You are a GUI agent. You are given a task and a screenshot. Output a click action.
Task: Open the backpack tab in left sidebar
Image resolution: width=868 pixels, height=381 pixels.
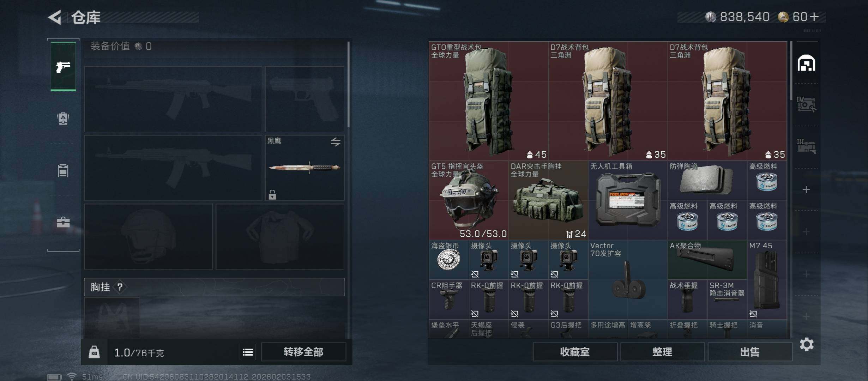click(63, 118)
